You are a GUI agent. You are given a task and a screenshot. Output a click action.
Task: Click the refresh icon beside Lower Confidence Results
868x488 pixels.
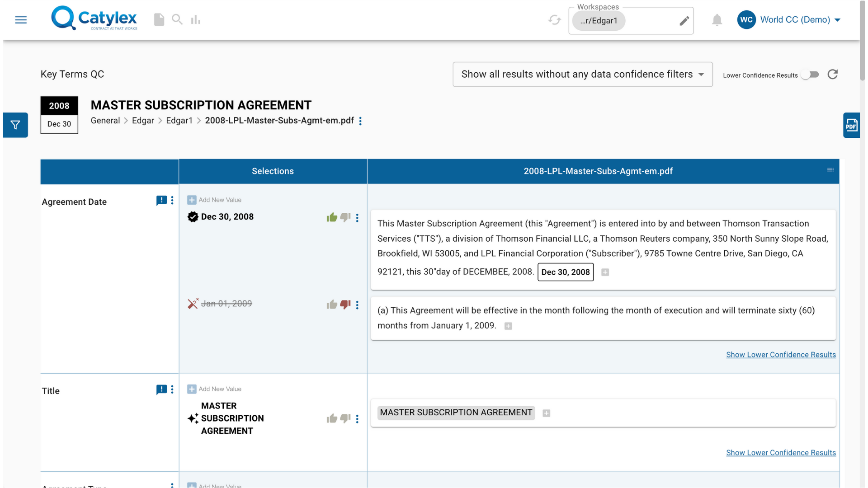click(x=833, y=75)
